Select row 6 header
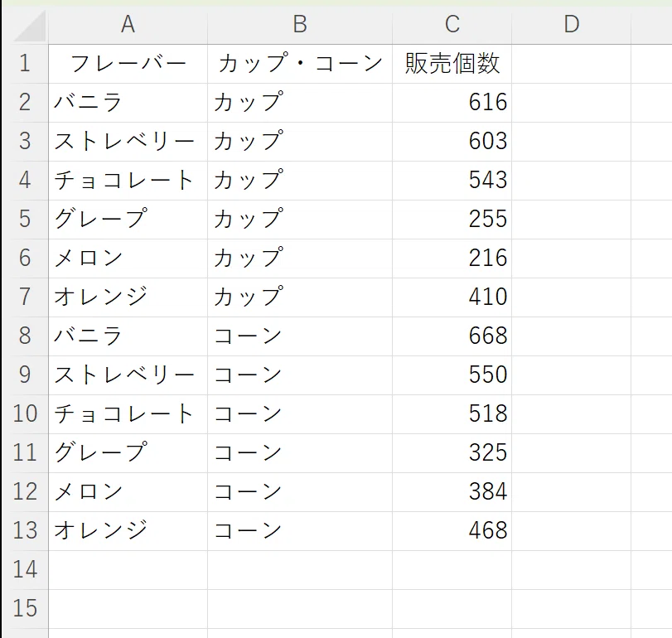The image size is (672, 638). (x=25, y=259)
